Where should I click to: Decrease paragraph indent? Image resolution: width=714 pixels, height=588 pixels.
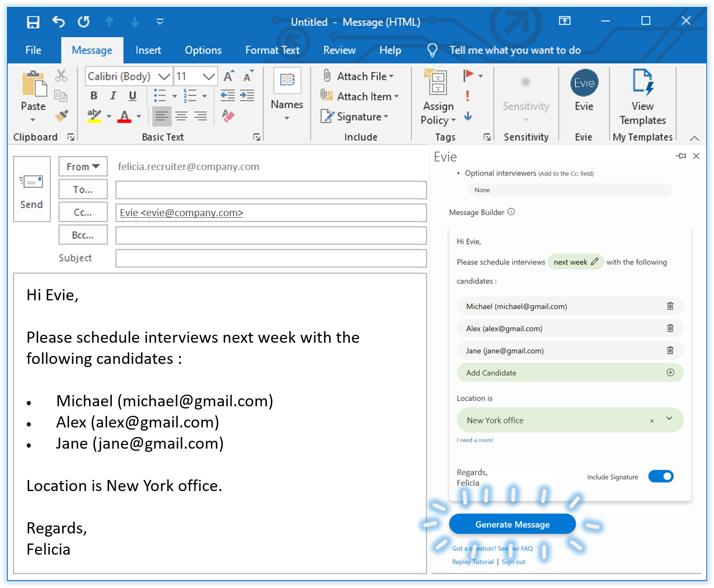coord(228,95)
